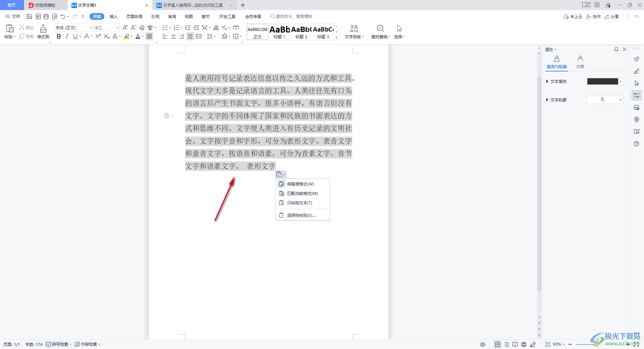Viewport: 644px width, 349px height.
Task: Toggle bold formatting
Action: coord(59,36)
